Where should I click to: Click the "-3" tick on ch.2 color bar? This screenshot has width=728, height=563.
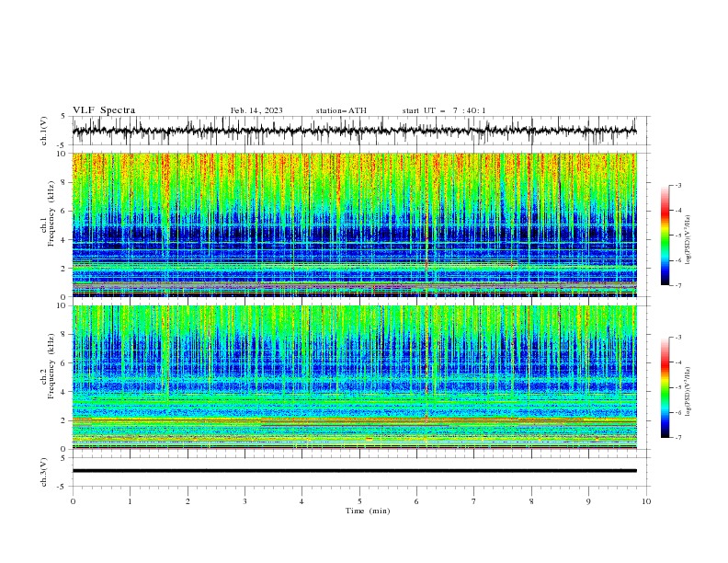[x=677, y=338]
